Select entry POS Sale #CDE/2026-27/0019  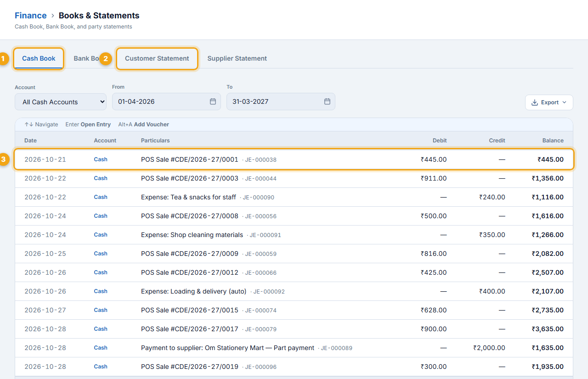[294, 367]
